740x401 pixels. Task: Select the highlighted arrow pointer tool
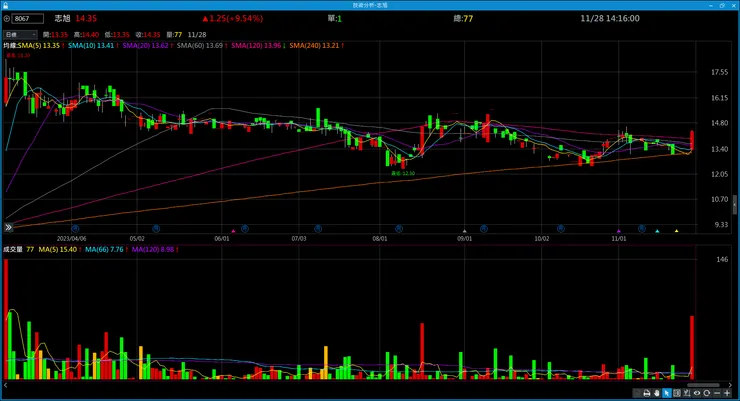click(x=666, y=393)
